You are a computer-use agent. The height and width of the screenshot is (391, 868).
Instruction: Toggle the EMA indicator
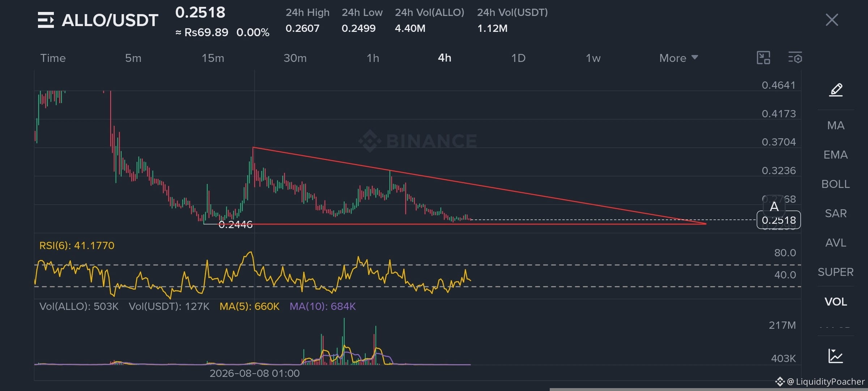pos(836,155)
